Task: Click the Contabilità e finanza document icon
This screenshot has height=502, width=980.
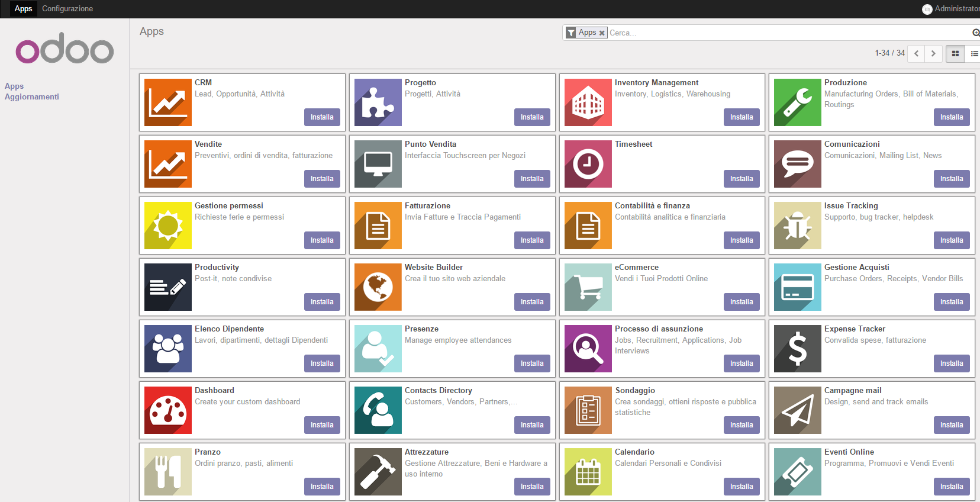Action: [x=588, y=226]
